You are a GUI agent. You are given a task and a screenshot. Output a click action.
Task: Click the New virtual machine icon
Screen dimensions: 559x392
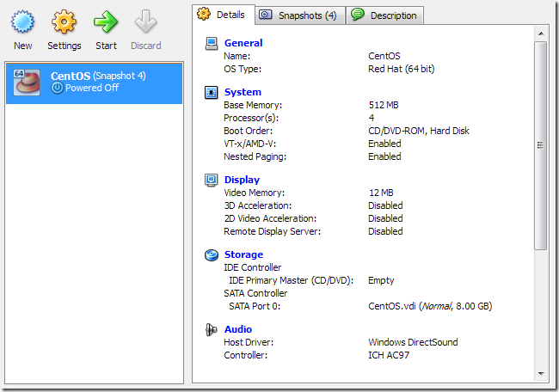point(23,21)
